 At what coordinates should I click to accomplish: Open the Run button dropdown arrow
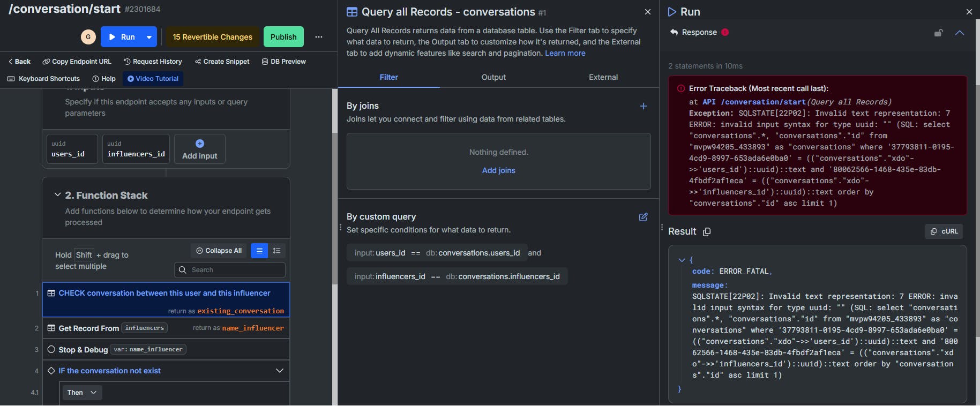click(149, 37)
